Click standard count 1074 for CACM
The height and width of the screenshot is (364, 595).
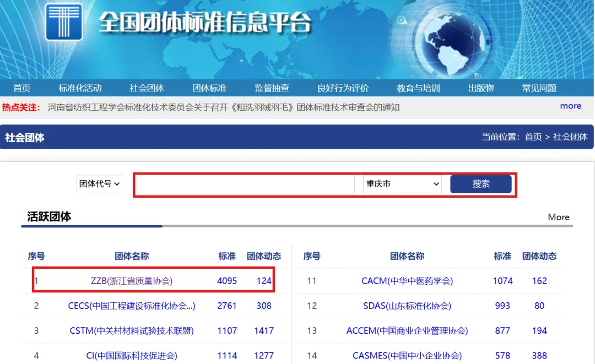(x=502, y=281)
